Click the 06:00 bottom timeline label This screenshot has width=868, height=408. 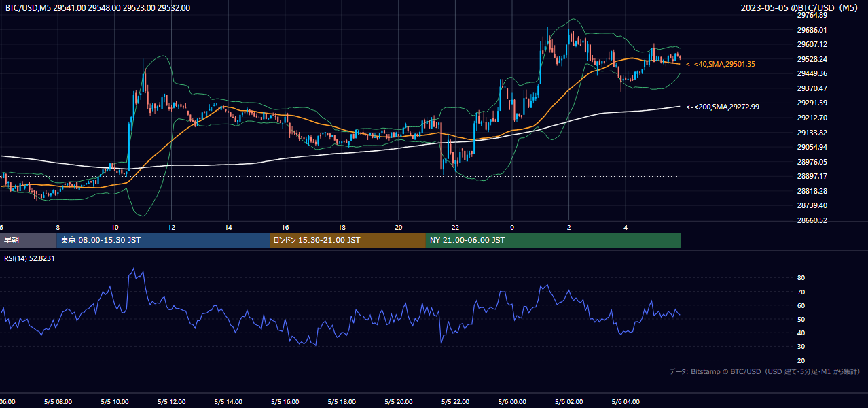tap(7, 402)
